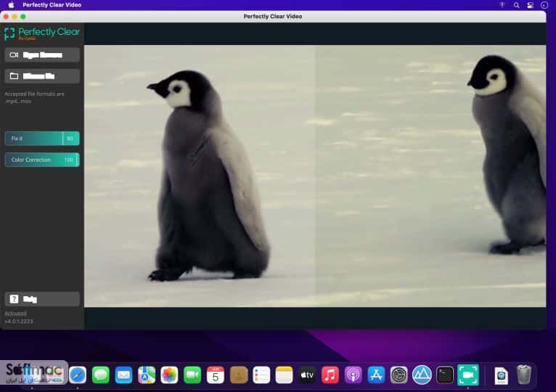556x392 pixels.
Task: Click Spotlight search in the menu bar
Action: pyautogui.click(x=516, y=5)
